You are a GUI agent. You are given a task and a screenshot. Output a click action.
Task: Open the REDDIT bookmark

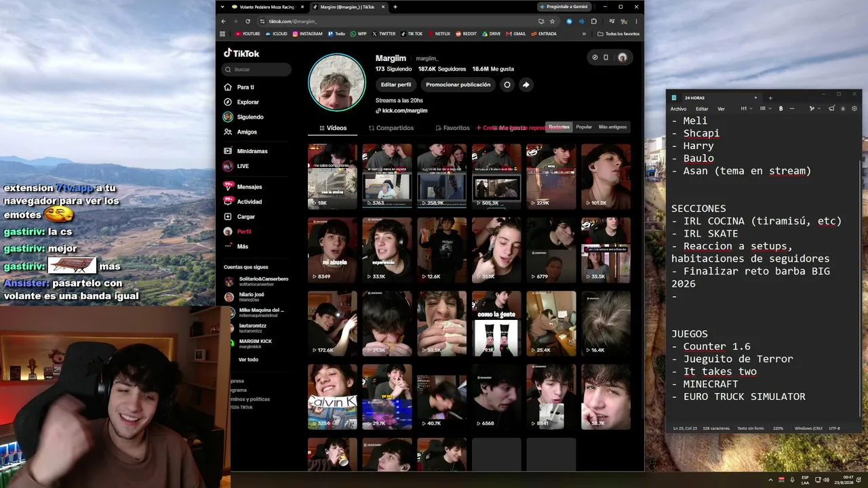467,33
